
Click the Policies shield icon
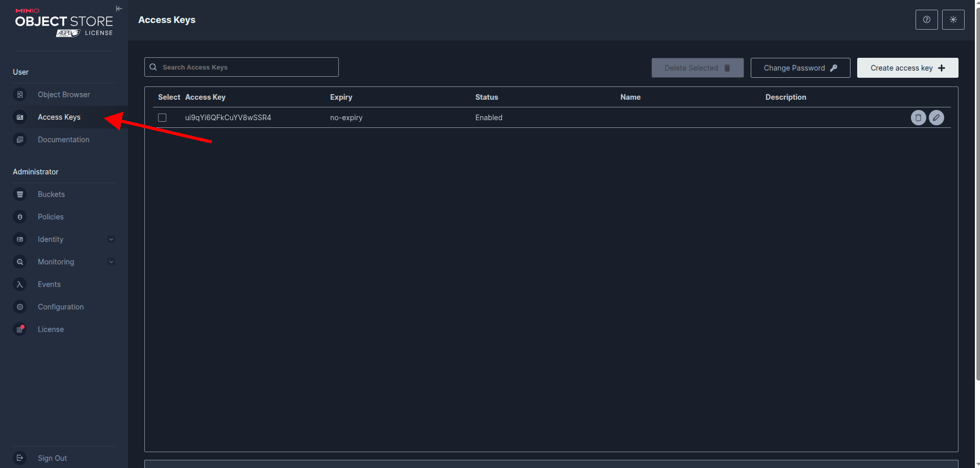point(20,217)
